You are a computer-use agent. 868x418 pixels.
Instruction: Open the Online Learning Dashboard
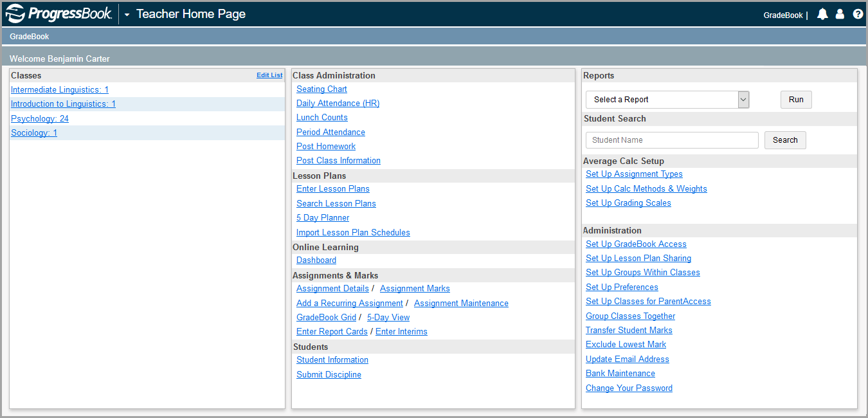[x=316, y=260]
